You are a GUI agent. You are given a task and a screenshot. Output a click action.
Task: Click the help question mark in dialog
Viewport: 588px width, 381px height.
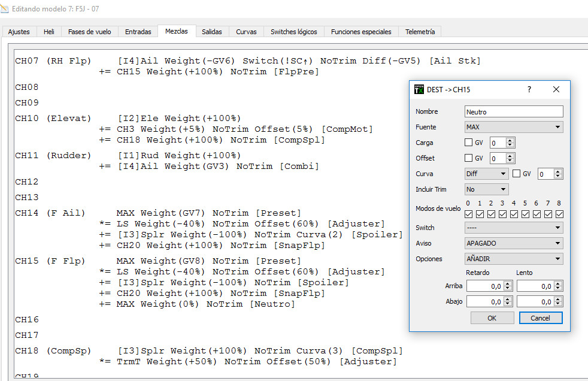coord(529,89)
